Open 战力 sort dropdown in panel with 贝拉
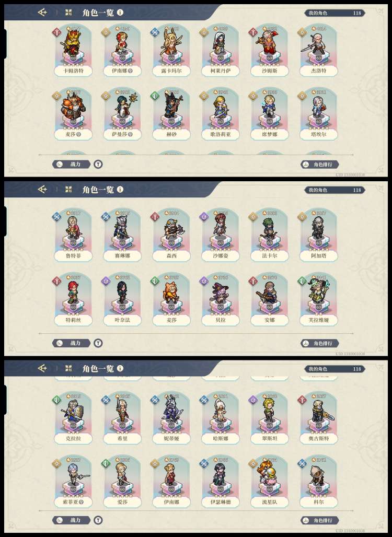 (x=71, y=343)
